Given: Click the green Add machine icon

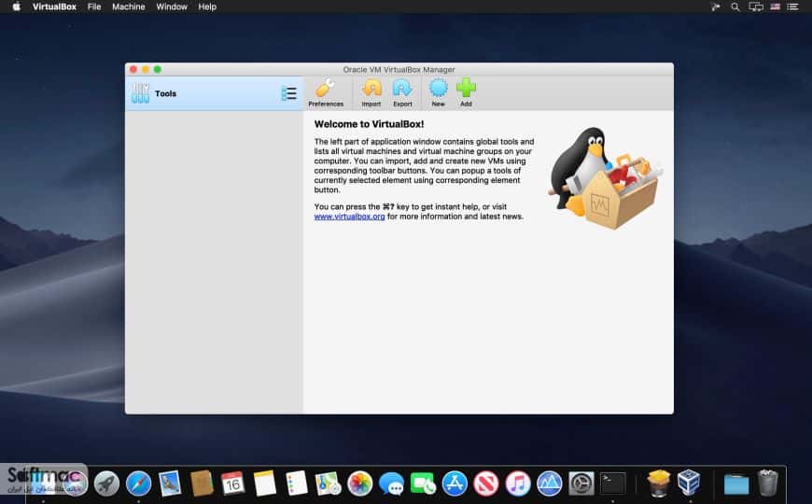Looking at the screenshot, I should [x=466, y=93].
